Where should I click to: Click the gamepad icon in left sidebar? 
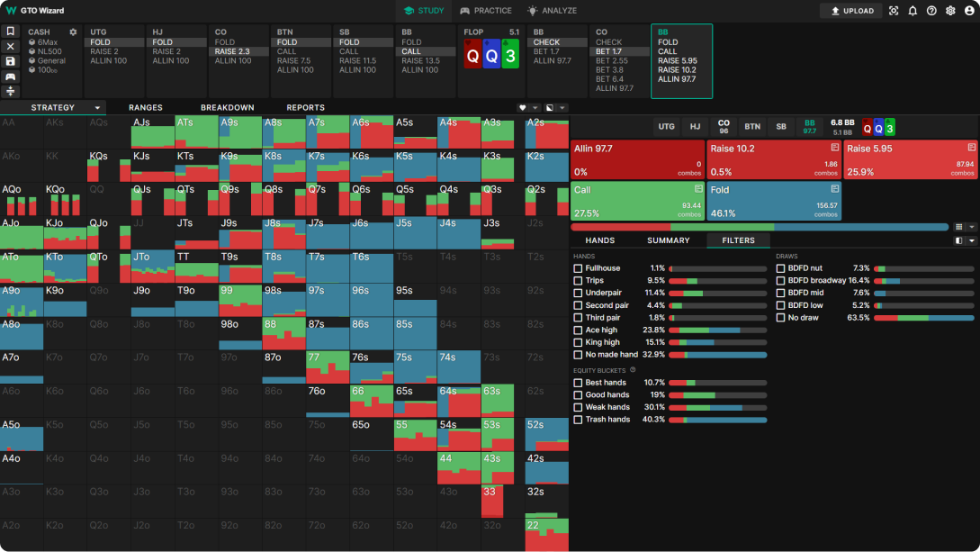point(11,77)
